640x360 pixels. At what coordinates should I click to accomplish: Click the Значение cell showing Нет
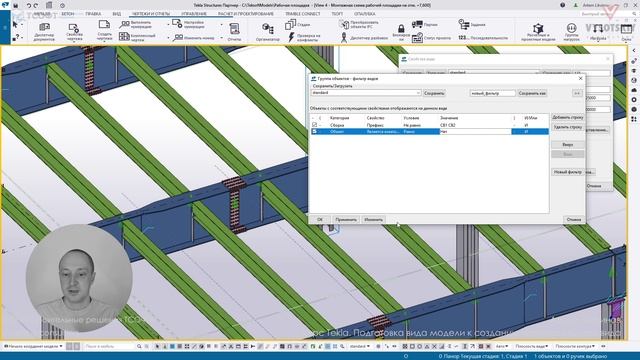(x=475, y=131)
